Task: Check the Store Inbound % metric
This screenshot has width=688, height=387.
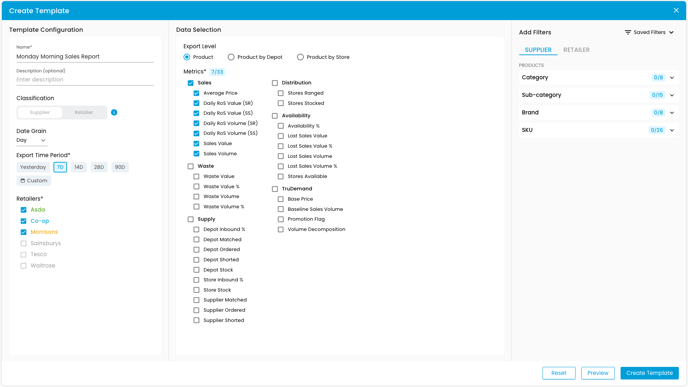Action: click(x=196, y=280)
